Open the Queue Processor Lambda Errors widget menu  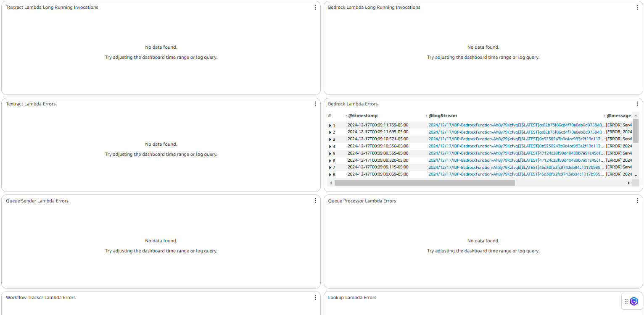tap(637, 201)
